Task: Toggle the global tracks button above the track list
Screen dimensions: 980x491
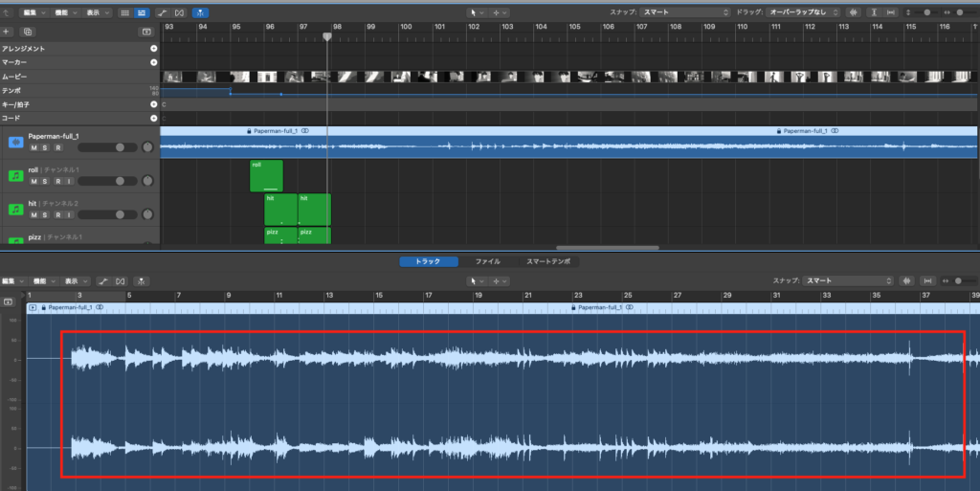Action: click(x=146, y=32)
